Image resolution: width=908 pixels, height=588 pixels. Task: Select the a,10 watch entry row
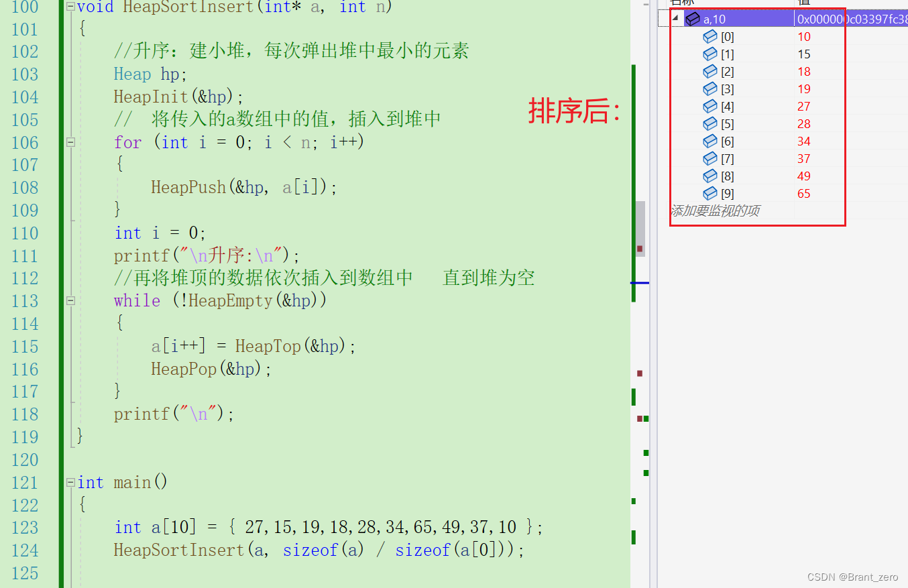[783, 19]
